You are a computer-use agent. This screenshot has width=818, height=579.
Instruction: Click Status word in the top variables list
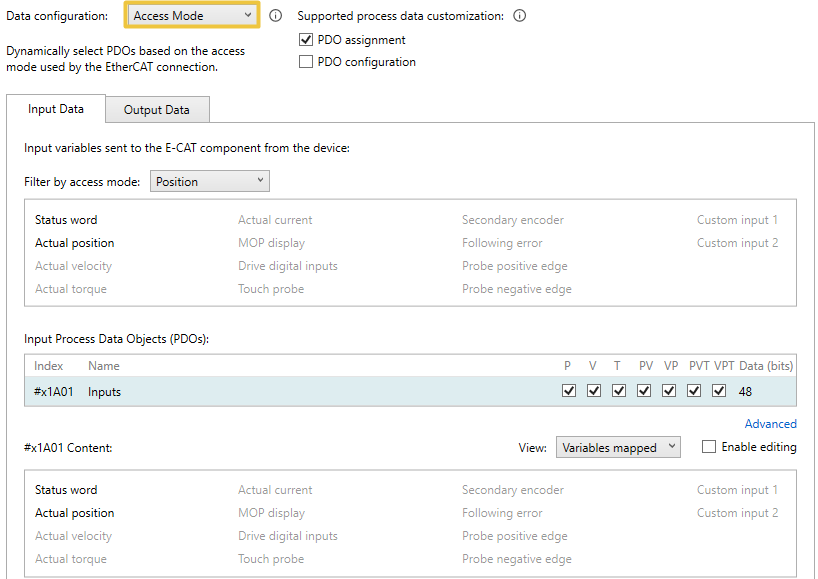click(66, 220)
